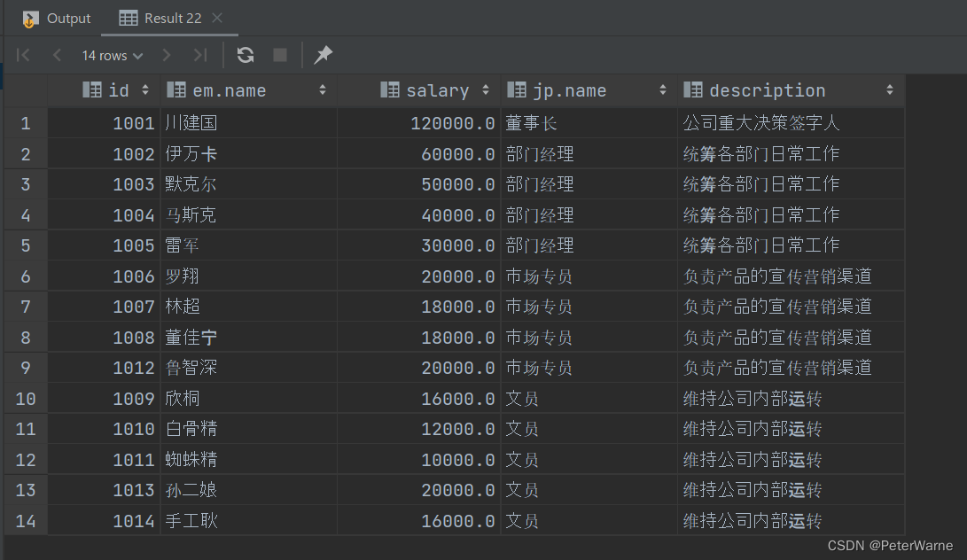Image resolution: width=967 pixels, height=560 pixels.
Task: Click table icon in salary column header
Action: click(x=390, y=90)
